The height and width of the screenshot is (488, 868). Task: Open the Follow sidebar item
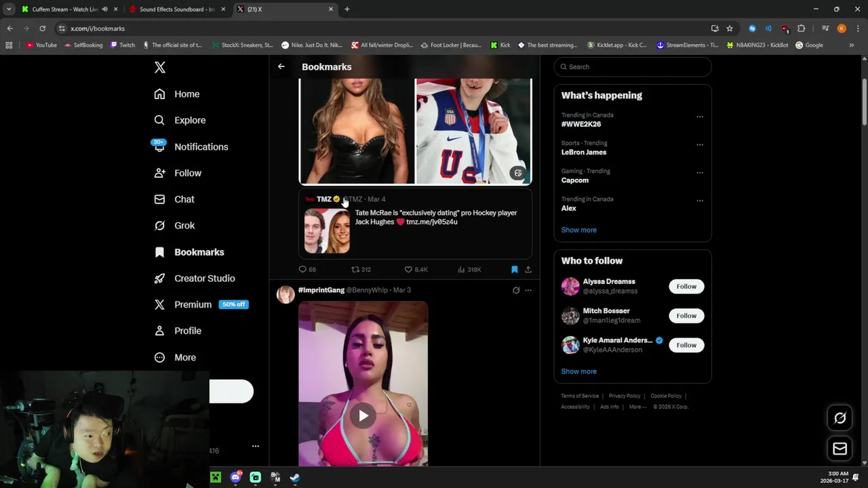click(178, 173)
